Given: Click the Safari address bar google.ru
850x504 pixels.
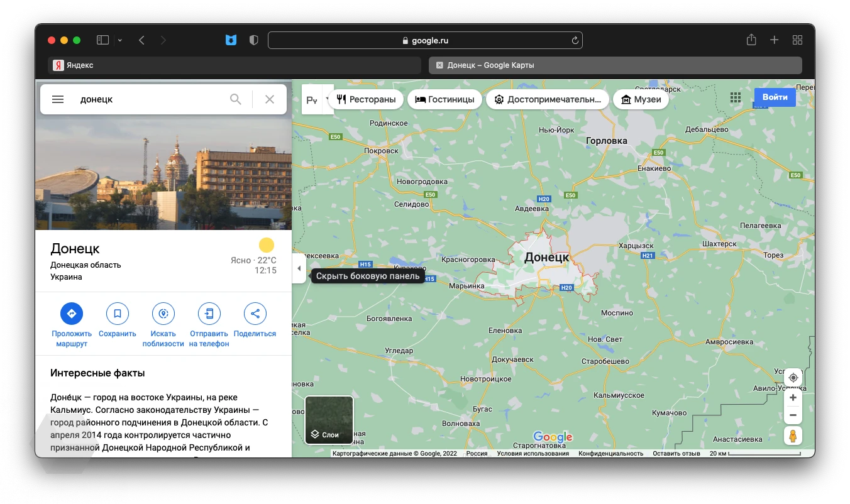Looking at the screenshot, I should click(425, 40).
